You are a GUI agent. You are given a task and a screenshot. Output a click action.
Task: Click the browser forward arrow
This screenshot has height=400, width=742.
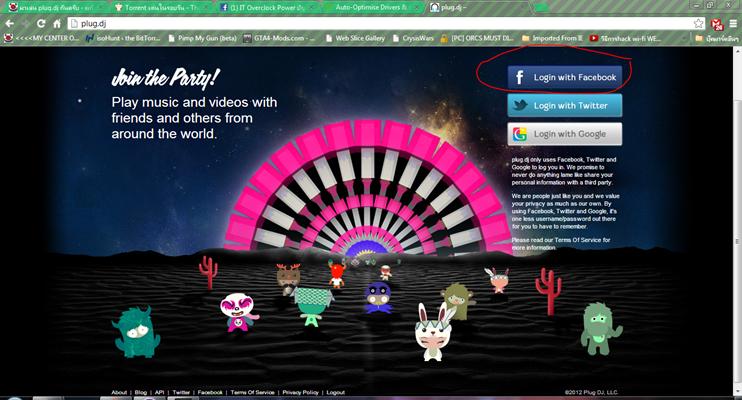click(26, 23)
